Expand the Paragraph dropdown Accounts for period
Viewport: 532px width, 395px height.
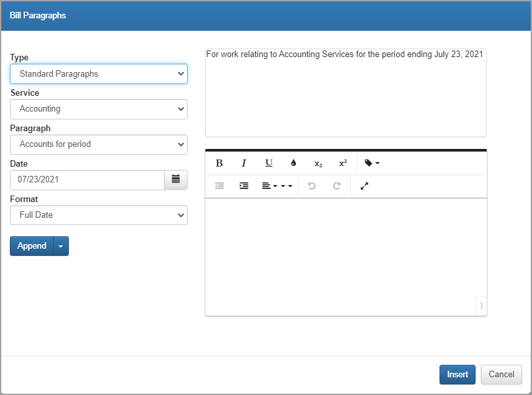coord(99,144)
